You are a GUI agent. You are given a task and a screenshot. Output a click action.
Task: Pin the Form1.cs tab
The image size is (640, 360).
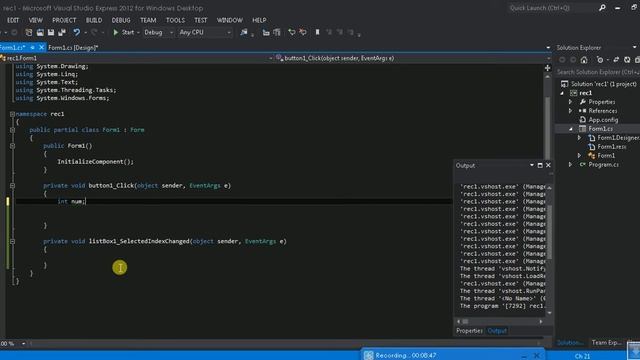pyautogui.click(x=32, y=47)
